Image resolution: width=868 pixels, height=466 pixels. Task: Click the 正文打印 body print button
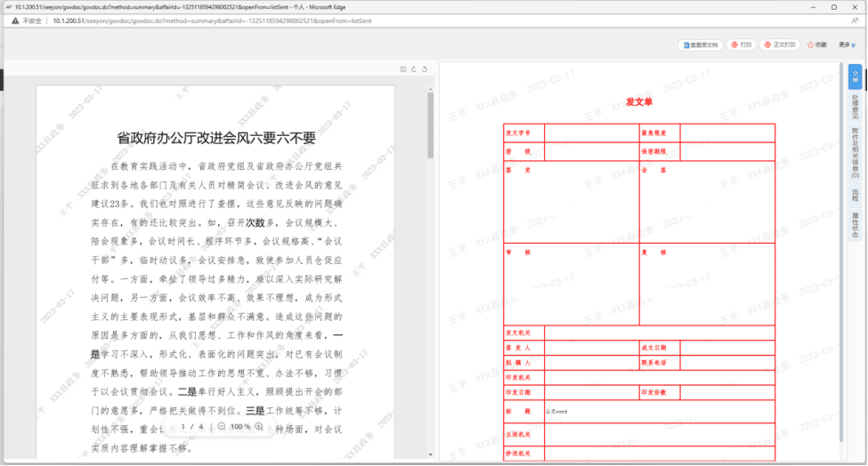(x=780, y=44)
